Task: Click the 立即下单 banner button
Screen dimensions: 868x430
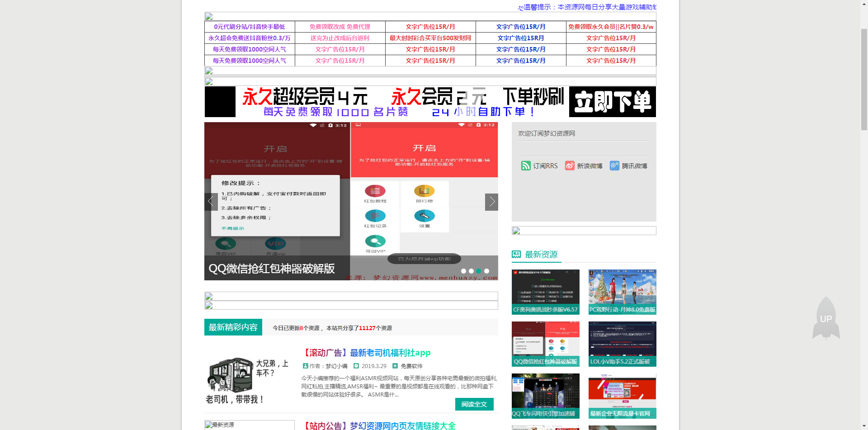Action: pos(613,102)
